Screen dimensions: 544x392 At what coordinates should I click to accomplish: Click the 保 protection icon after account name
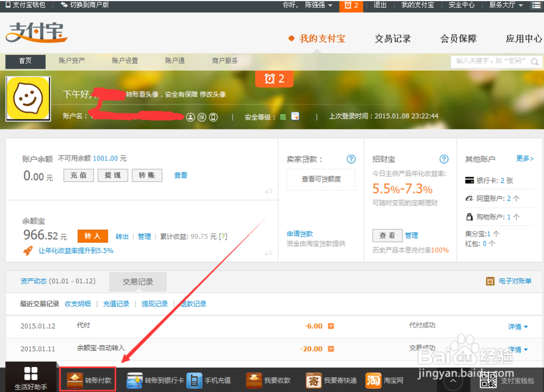pyautogui.click(x=202, y=117)
